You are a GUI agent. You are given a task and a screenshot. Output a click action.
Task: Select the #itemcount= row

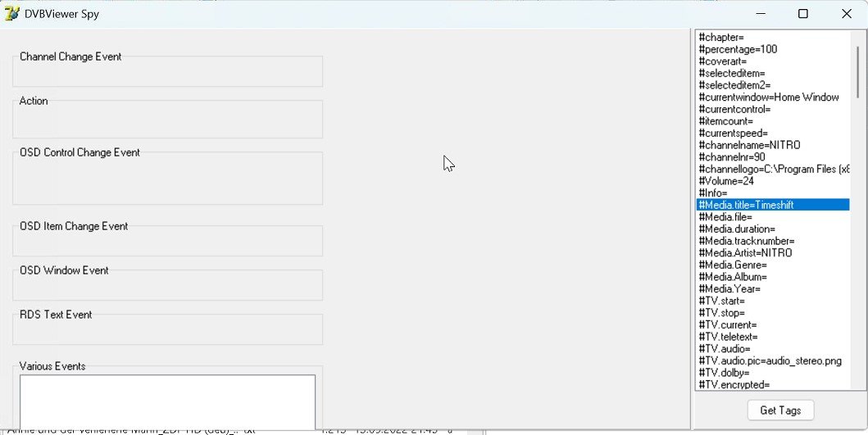point(773,121)
